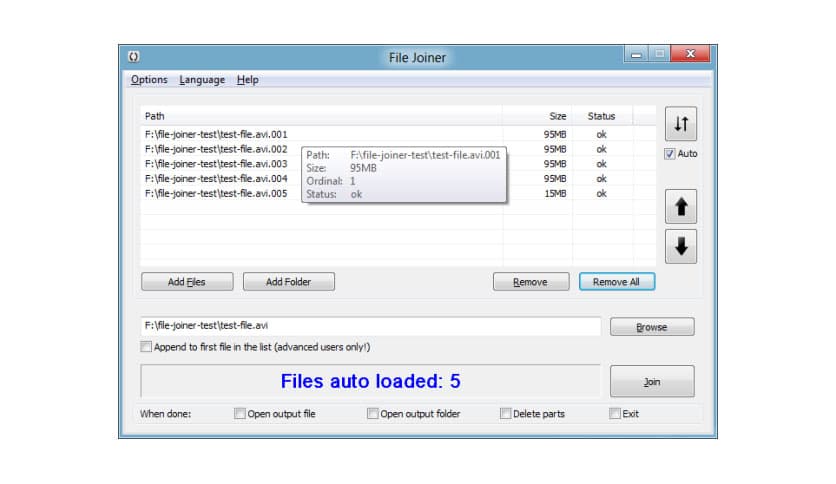Click the sort order swap arrows button
The image size is (836, 484).
[x=681, y=124]
